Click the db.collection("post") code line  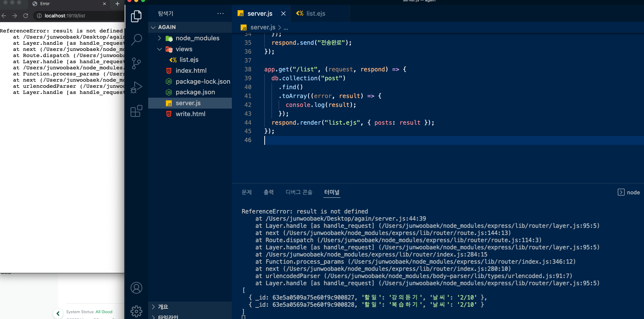pyautogui.click(x=308, y=78)
